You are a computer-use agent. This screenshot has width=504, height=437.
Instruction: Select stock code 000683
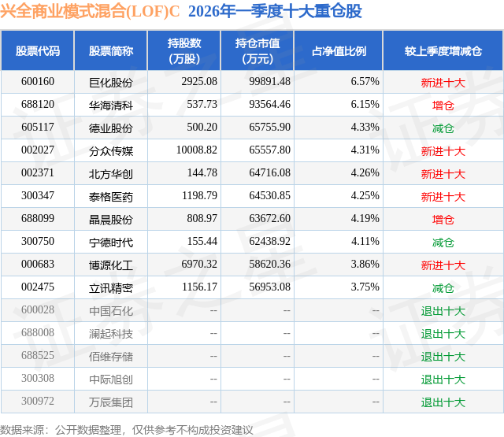[38, 264]
